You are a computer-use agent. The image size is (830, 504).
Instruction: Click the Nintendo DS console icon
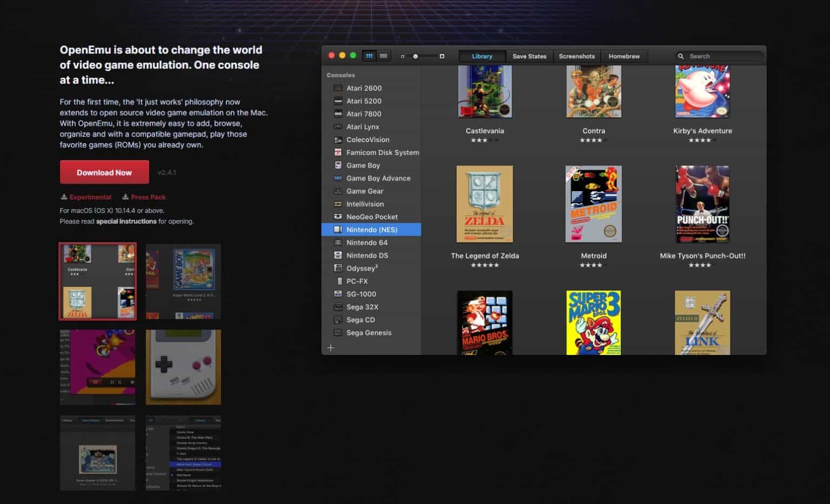[338, 256]
